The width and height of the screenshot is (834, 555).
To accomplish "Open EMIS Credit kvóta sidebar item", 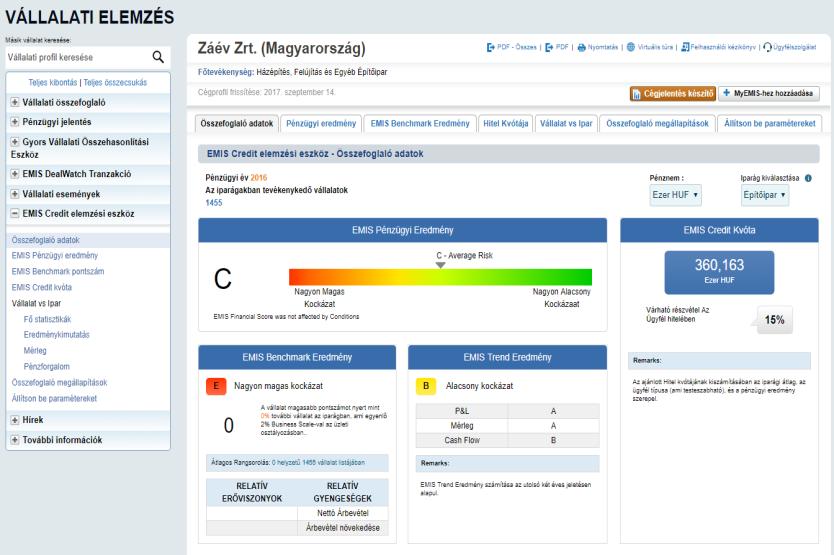I will click(41, 288).
